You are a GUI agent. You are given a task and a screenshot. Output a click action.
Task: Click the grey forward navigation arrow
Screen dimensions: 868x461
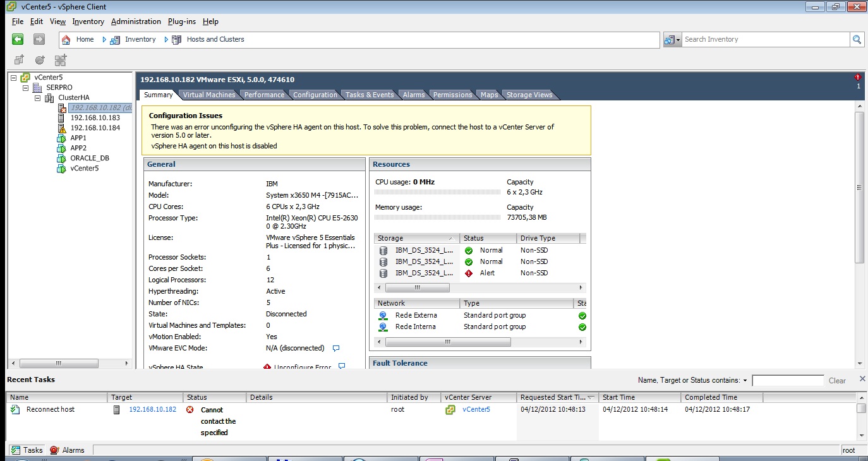click(39, 39)
